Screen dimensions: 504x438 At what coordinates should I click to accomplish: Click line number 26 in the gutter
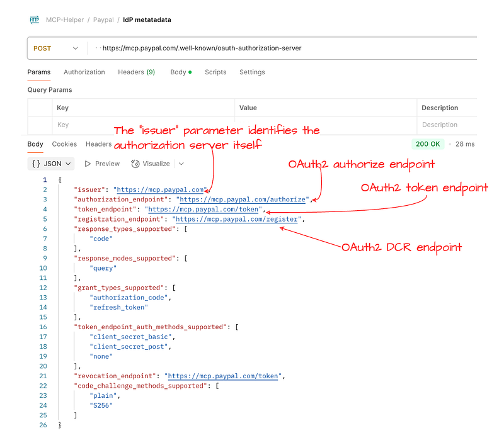(x=43, y=425)
